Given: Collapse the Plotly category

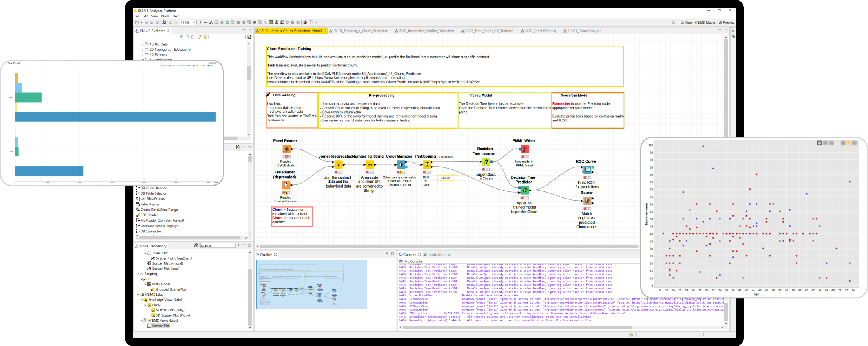Looking at the screenshot, I should tap(145, 305).
